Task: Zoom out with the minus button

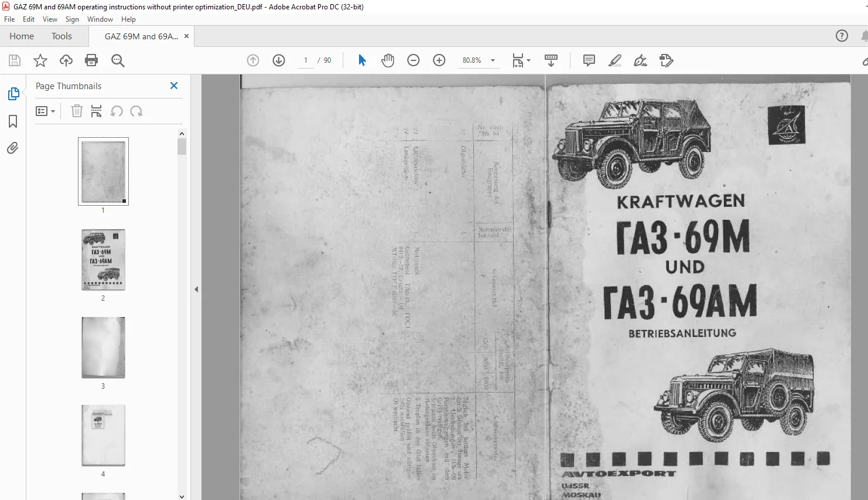Action: pos(414,60)
